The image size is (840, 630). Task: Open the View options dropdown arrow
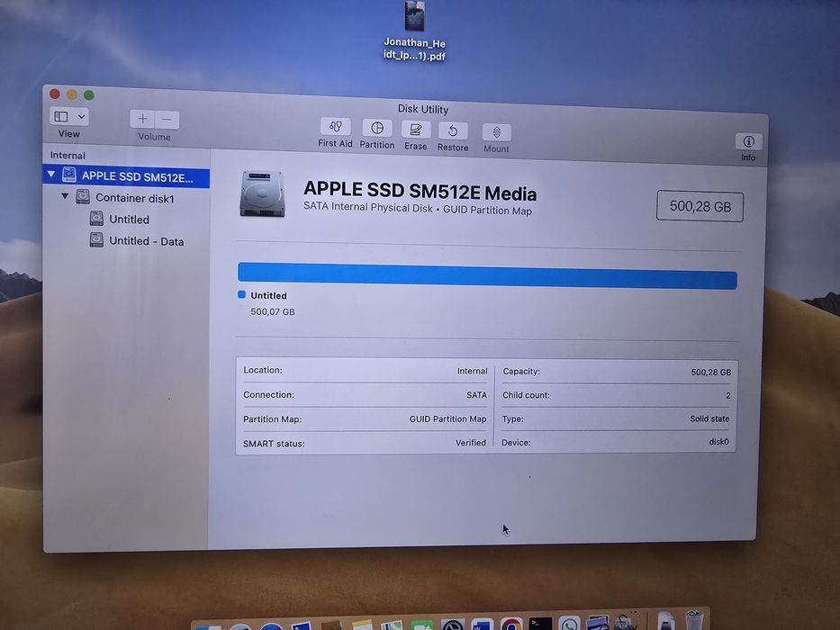(x=81, y=117)
